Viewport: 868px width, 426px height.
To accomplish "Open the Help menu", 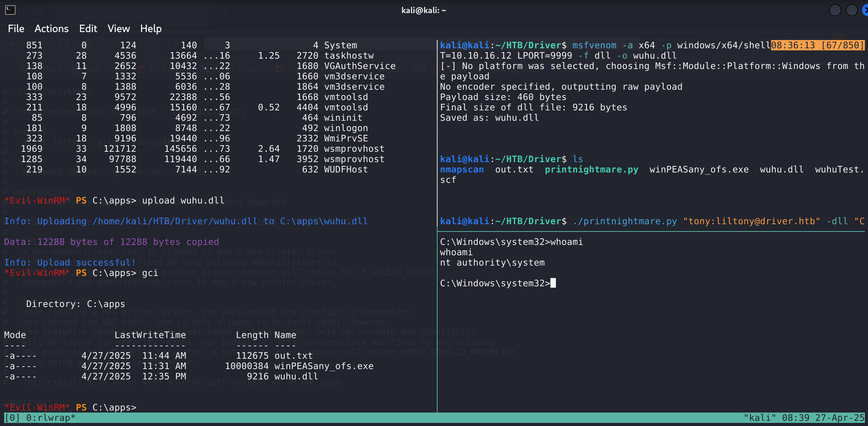I will 151,29.
